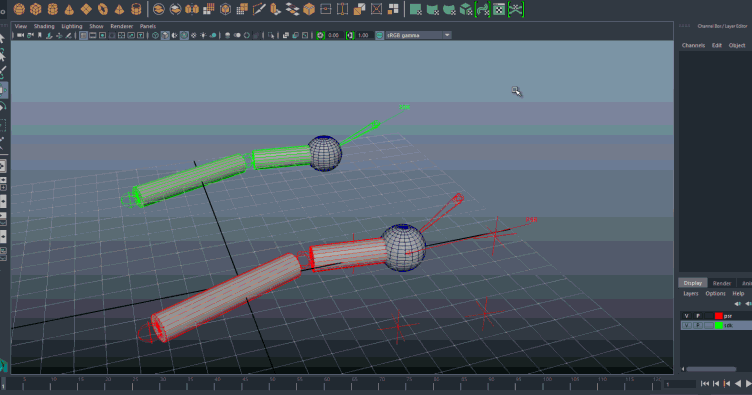Click green color swatch of sdk layer
Screen dimensions: 752x395
(718, 325)
